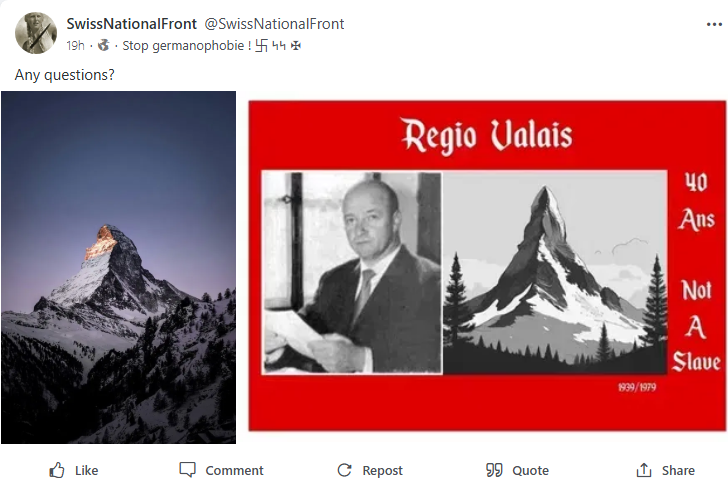Click the thumbs-up Like icon

[x=57, y=470]
